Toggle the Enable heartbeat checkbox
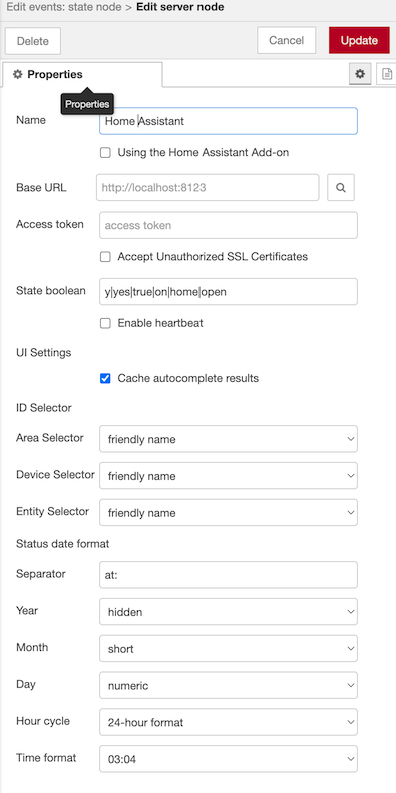This screenshot has width=396, height=793. [105, 323]
